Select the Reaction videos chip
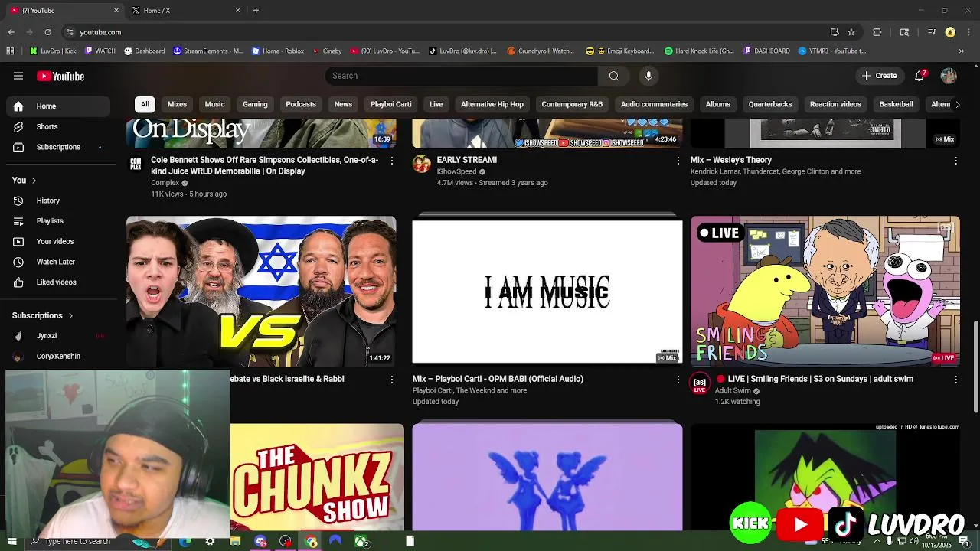Image resolution: width=980 pixels, height=551 pixels. click(x=835, y=104)
